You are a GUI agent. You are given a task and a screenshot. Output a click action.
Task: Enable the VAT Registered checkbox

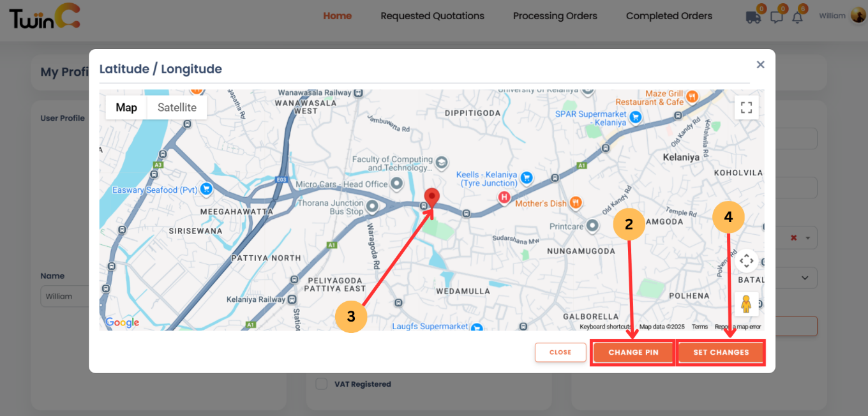click(x=321, y=383)
